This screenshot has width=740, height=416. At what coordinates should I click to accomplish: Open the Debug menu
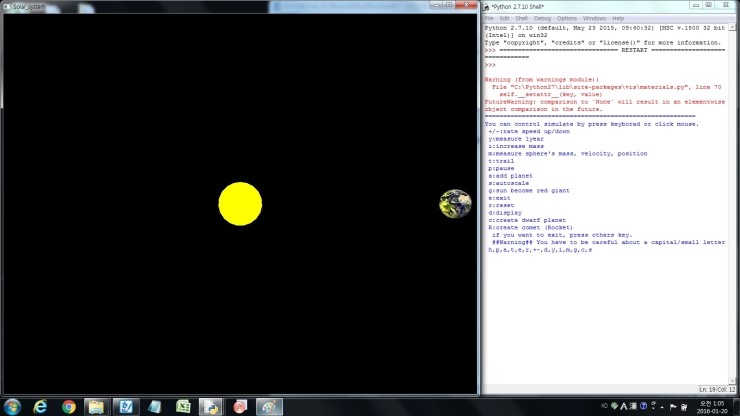(543, 18)
